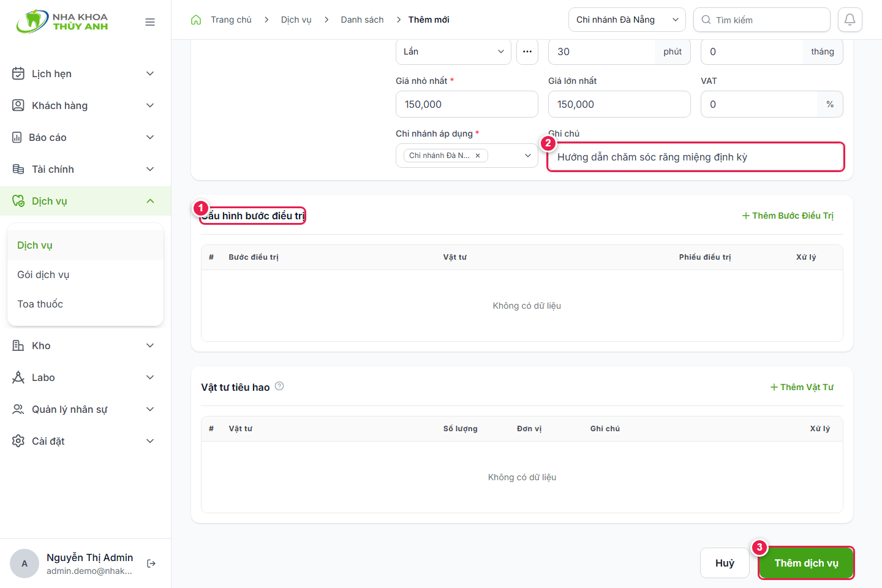
Task: Toggle the sidebar hamburger menu
Action: pyautogui.click(x=150, y=22)
